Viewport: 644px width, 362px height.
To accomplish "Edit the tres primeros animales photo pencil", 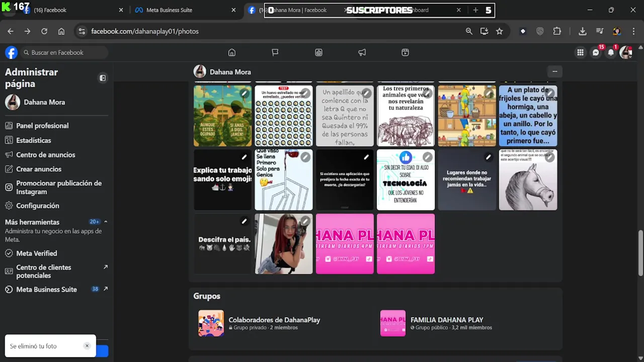I will 427,94.
